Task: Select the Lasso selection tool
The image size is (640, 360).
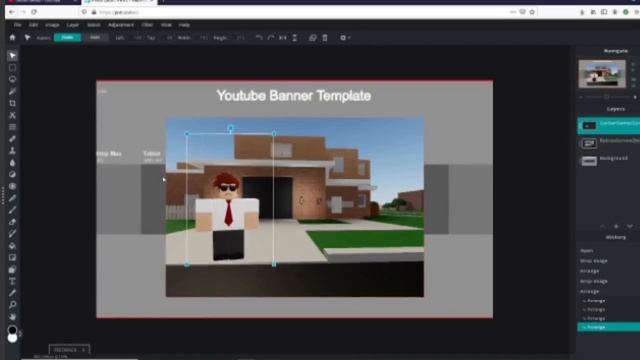Action: (12, 79)
